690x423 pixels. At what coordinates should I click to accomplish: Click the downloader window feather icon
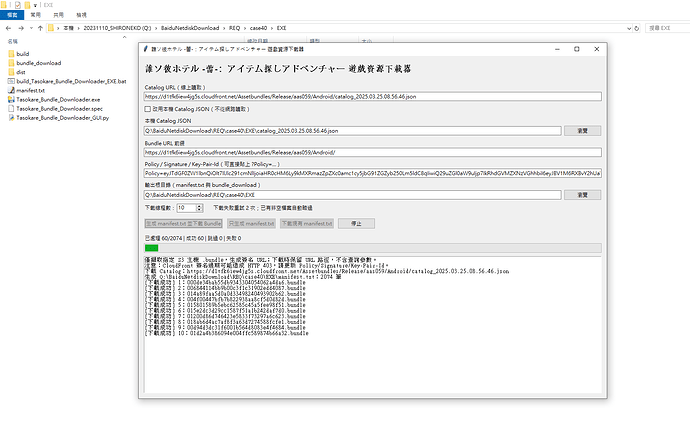coord(145,49)
